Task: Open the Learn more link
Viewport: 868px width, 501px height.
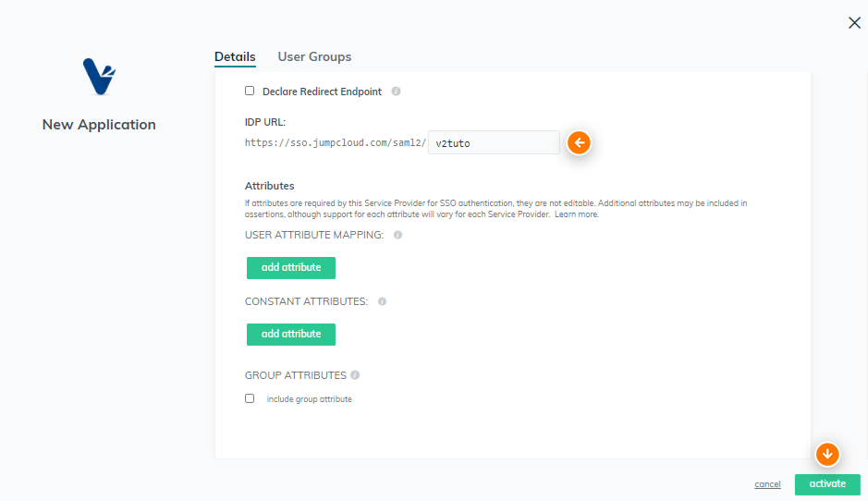Action: tap(576, 214)
